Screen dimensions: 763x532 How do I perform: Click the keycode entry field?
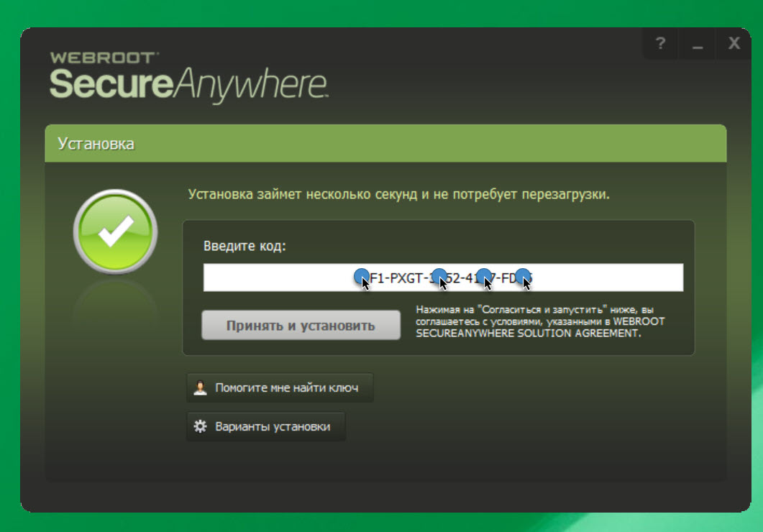(x=443, y=278)
